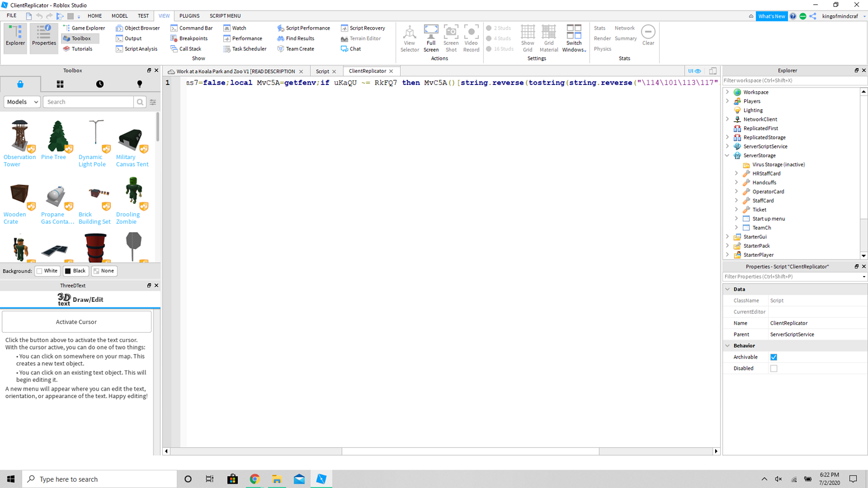Set Toolbox background to Black
This screenshot has height=488, width=868.
click(x=75, y=270)
